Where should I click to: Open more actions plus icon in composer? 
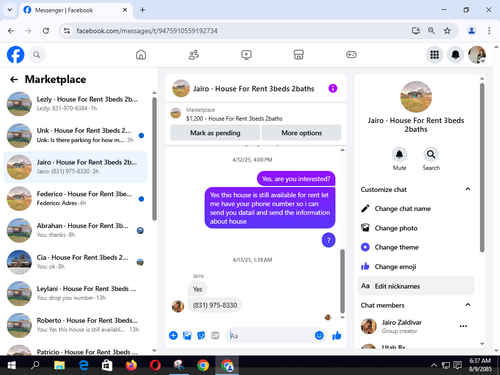[173, 335]
